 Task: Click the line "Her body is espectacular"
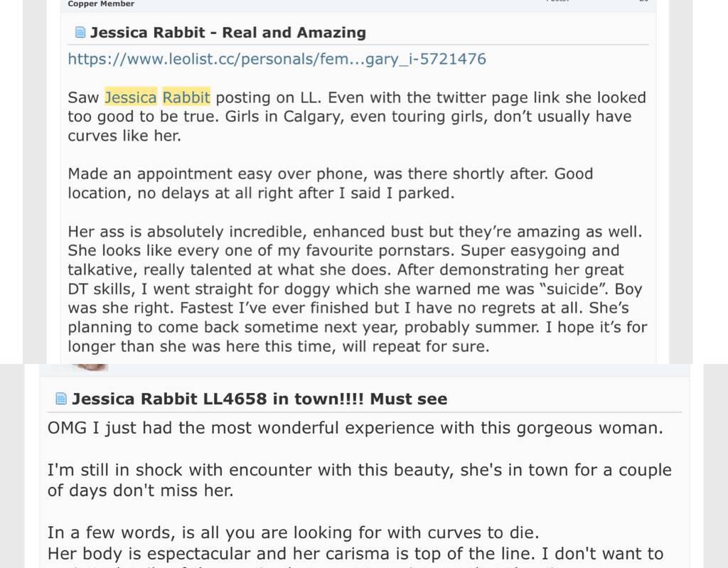click(355, 554)
